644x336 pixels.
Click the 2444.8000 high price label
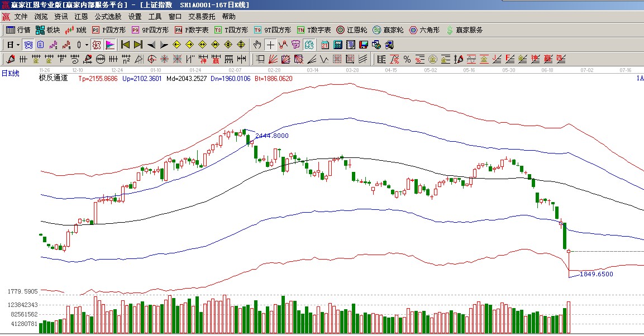272,136
